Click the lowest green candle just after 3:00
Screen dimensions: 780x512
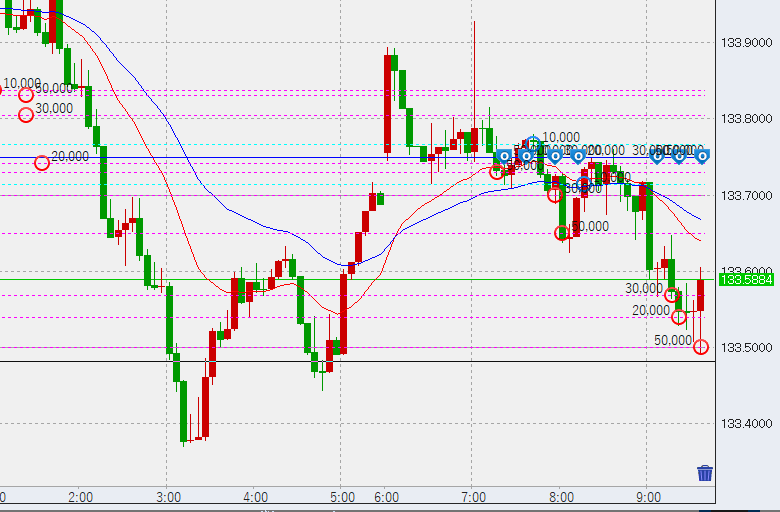184,410
